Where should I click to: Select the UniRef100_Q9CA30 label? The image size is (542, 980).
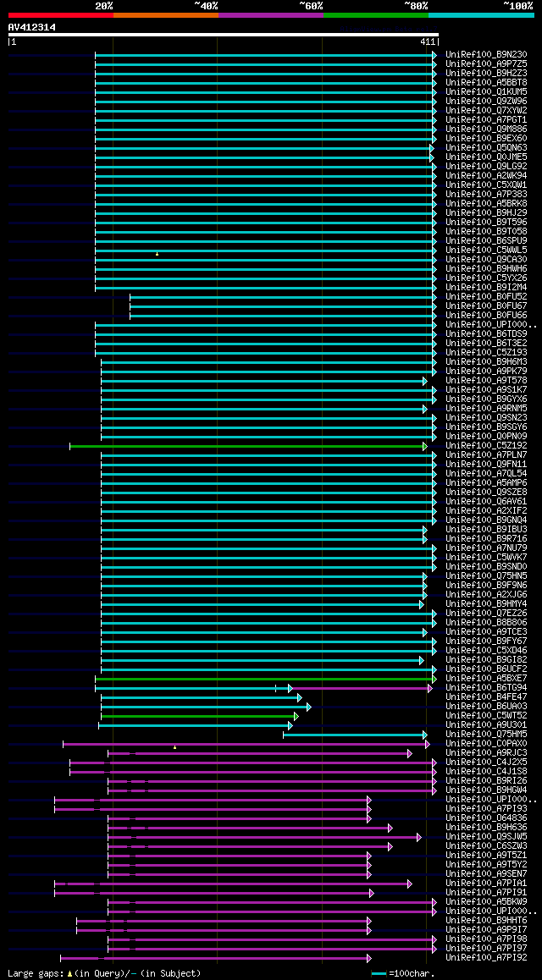(486, 259)
